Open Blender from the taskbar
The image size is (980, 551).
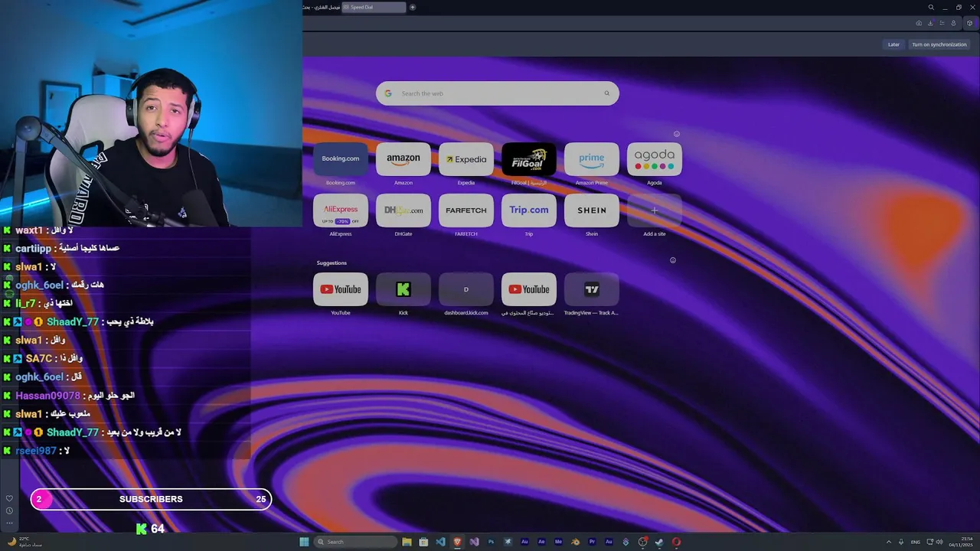[575, 542]
